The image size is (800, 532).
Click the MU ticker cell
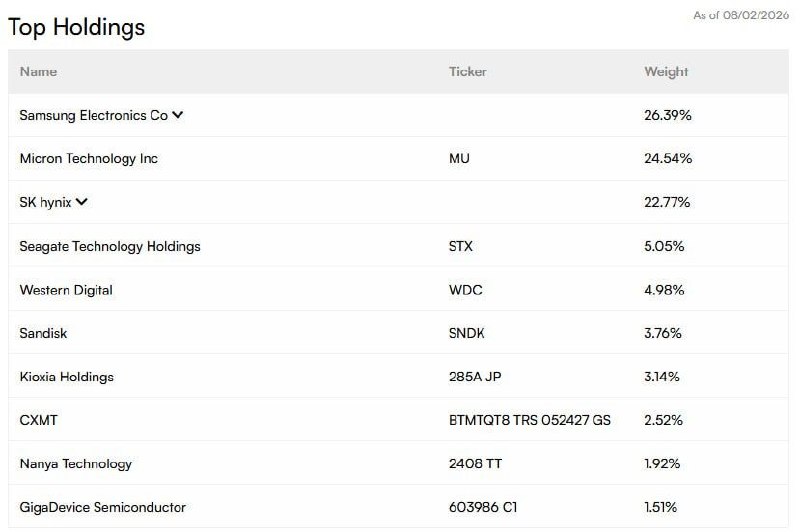pos(459,159)
